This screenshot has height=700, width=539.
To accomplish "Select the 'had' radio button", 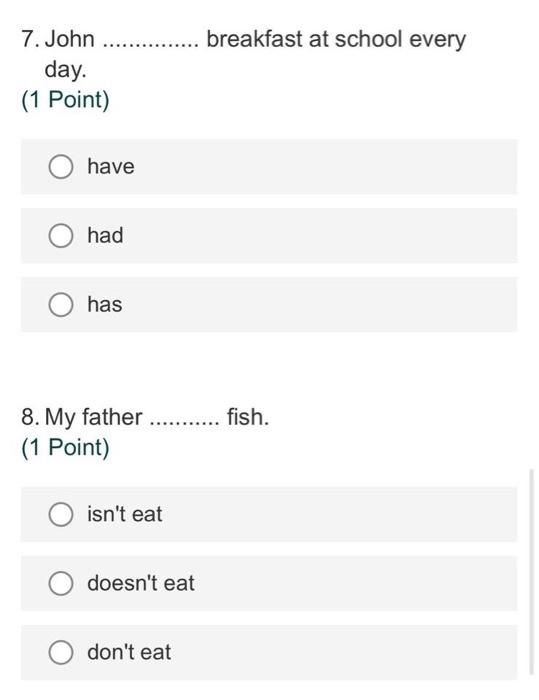I will point(61,235).
